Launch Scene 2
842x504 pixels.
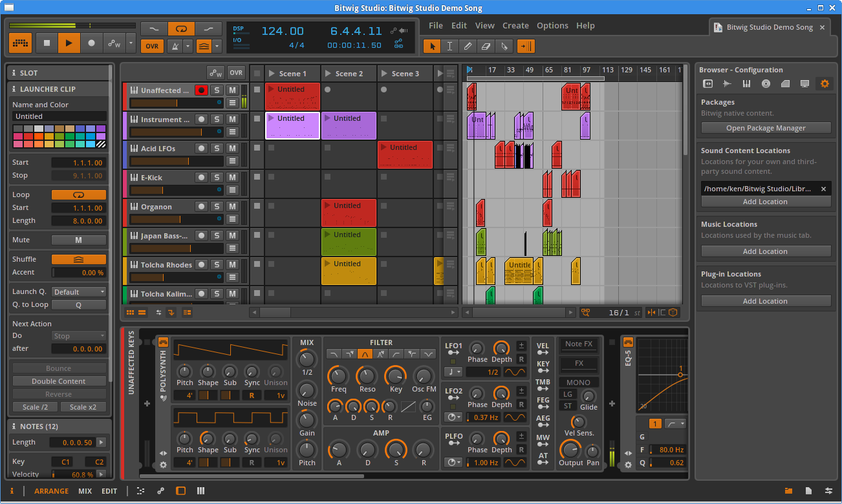[x=328, y=74]
